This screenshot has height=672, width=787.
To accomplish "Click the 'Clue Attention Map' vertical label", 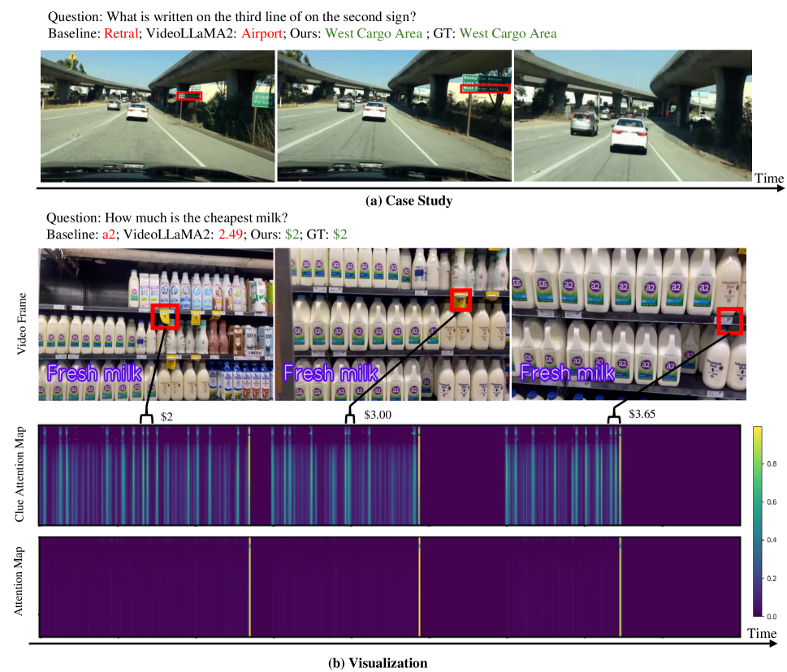I will click(x=19, y=475).
